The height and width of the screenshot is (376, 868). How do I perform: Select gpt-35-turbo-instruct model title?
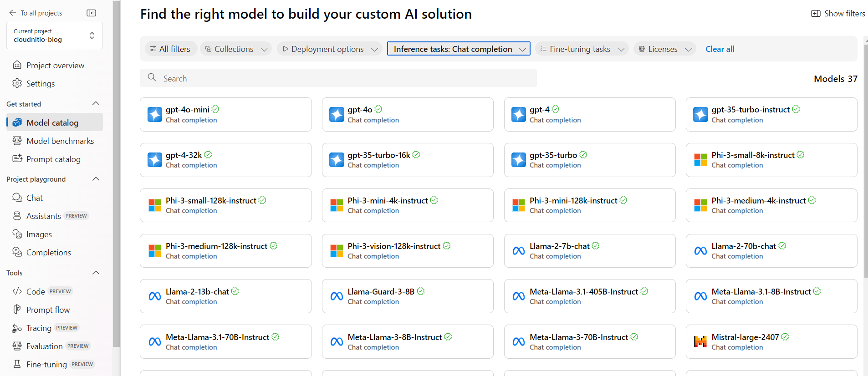[x=751, y=110]
